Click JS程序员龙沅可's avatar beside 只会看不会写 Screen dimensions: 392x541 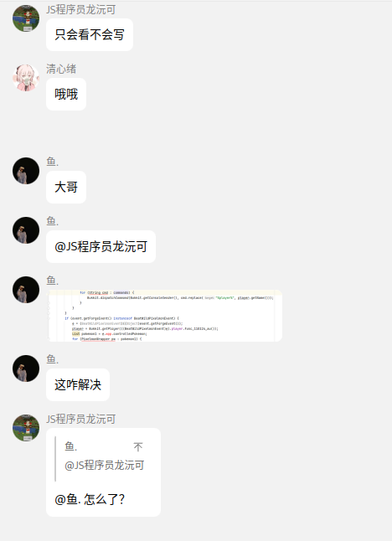[26, 18]
